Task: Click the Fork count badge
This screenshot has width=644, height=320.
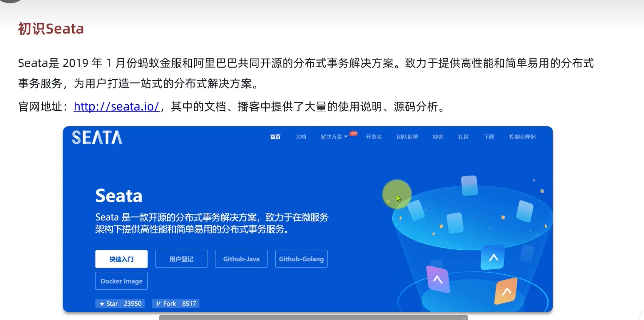Action: (176, 304)
